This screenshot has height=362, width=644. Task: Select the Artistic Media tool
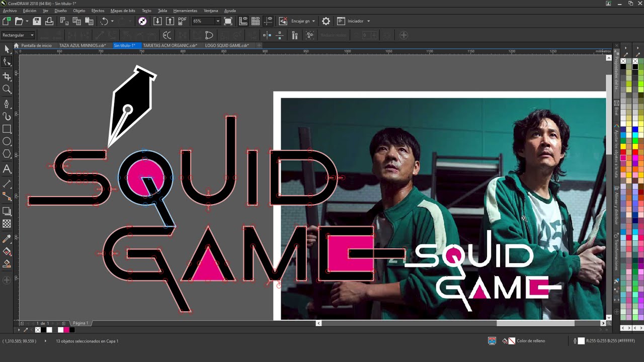tap(7, 116)
